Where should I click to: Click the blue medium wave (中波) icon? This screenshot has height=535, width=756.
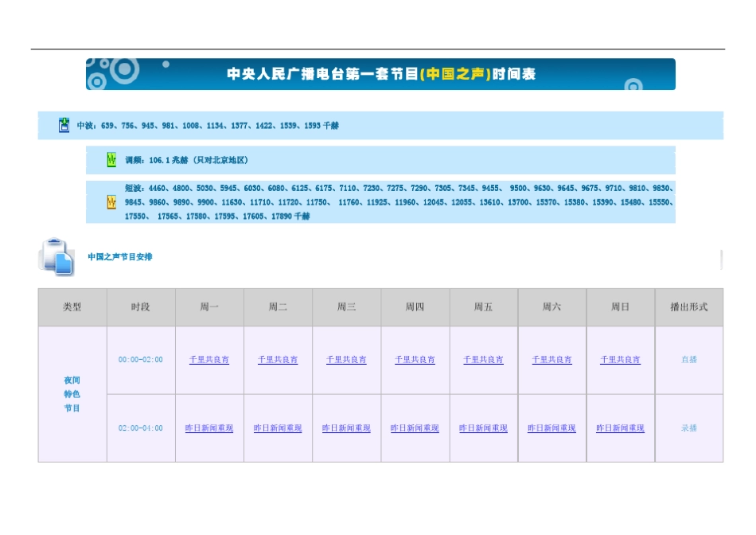64,125
